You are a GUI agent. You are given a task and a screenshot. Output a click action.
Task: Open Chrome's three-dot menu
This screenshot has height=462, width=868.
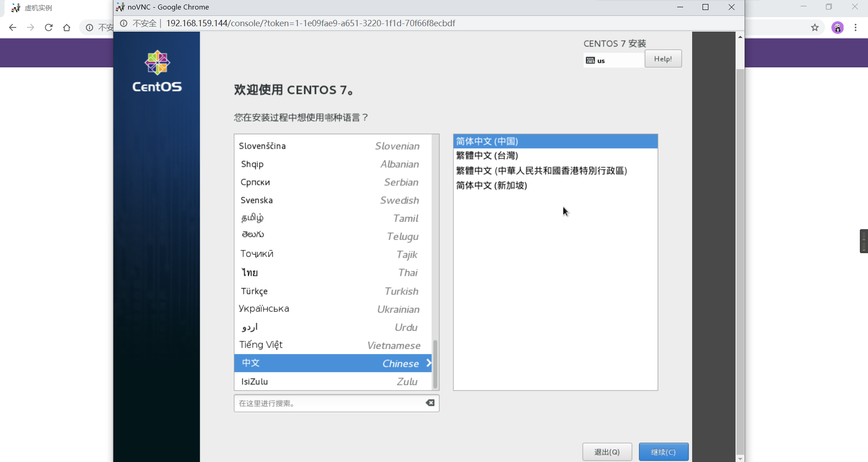(856, 27)
